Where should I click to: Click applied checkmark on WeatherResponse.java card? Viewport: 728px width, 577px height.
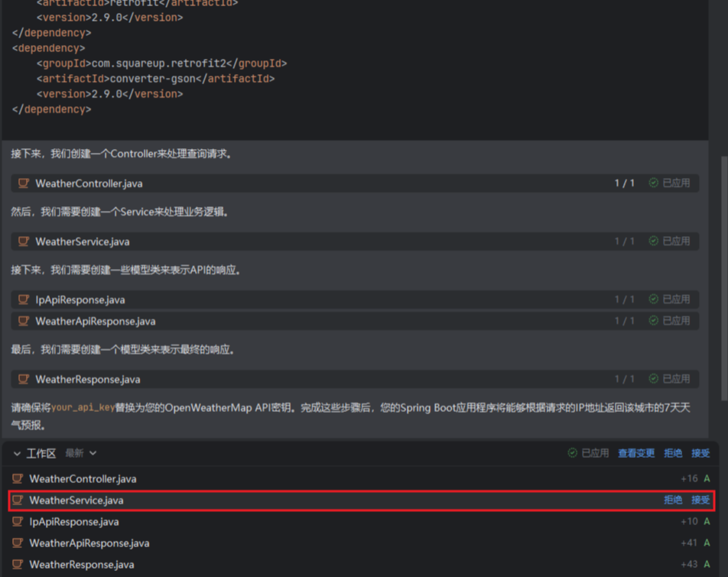[x=653, y=379]
